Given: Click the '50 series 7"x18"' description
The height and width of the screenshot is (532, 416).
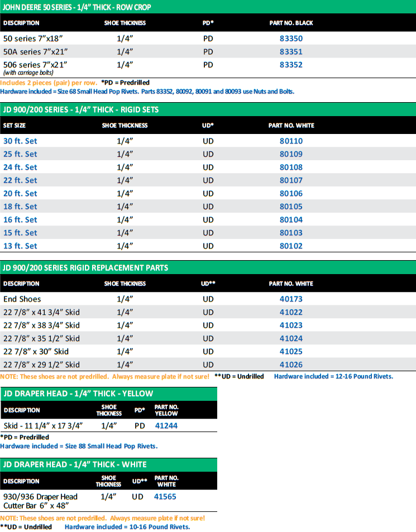Looking at the screenshot, I should point(33,39).
